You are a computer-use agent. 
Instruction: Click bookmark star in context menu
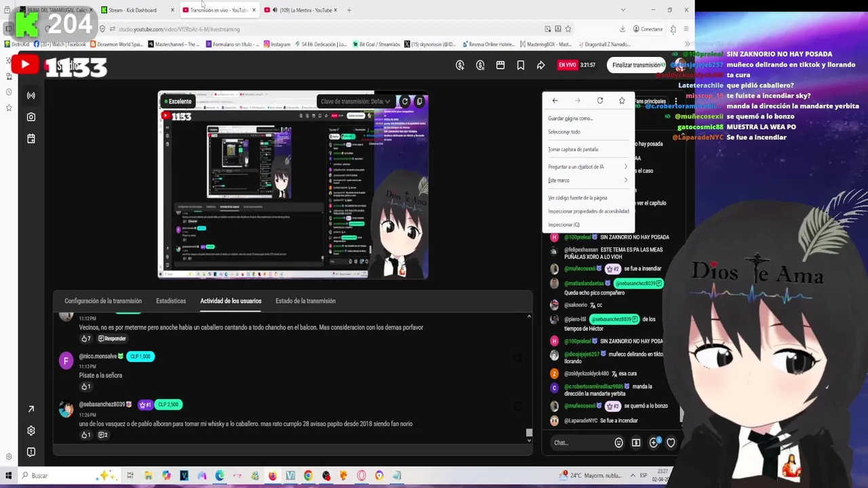(x=622, y=101)
